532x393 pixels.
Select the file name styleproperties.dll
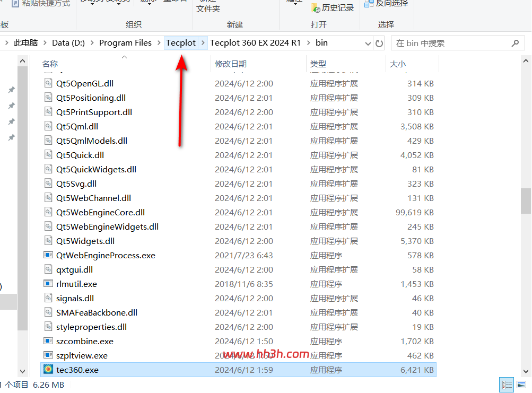tap(91, 327)
